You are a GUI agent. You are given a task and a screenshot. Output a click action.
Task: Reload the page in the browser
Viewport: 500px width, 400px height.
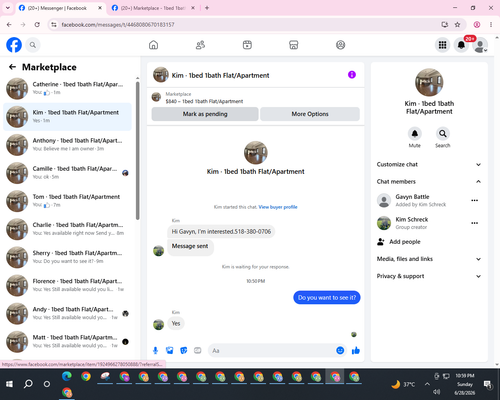pos(37,24)
